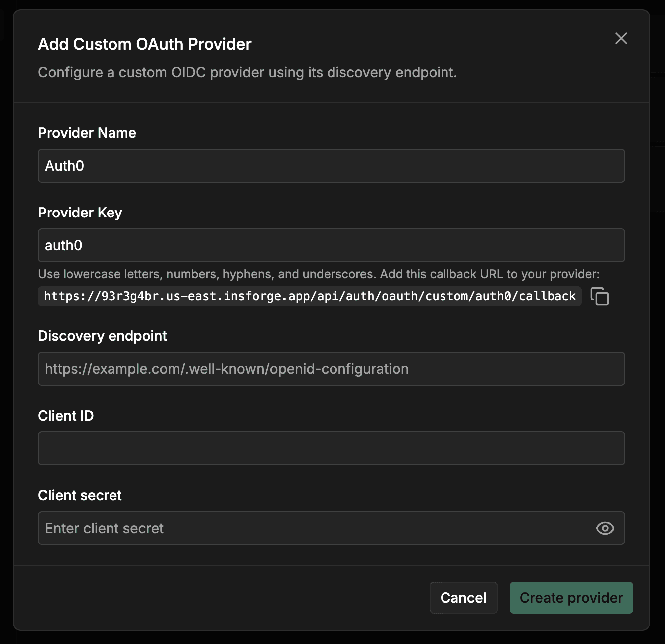
Task: Reveal the client secret with the eye icon
Action: 605,528
